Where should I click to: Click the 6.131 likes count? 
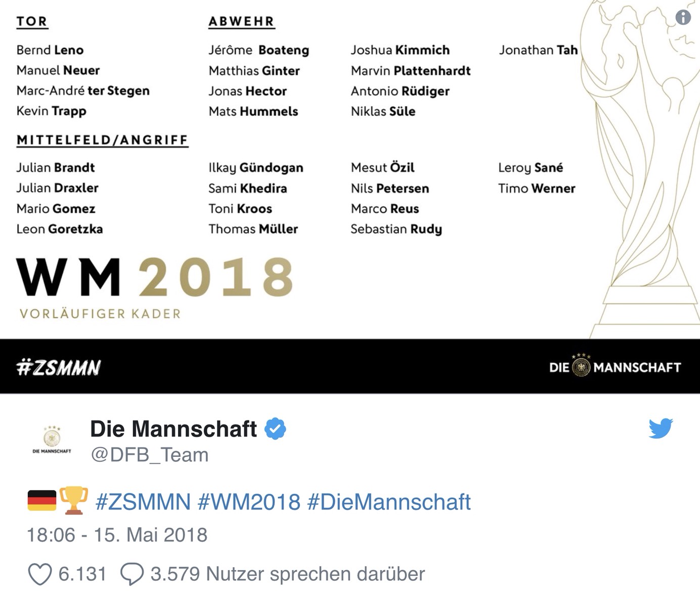(x=82, y=574)
